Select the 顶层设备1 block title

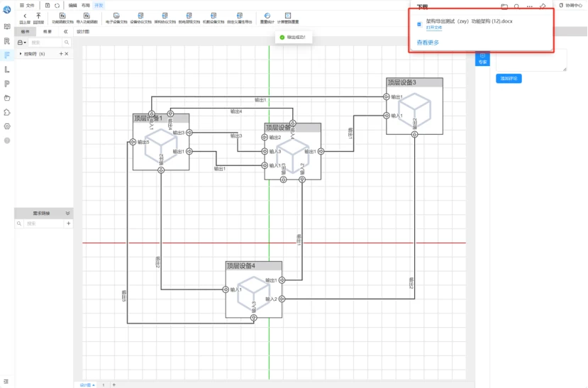pyautogui.click(x=148, y=118)
